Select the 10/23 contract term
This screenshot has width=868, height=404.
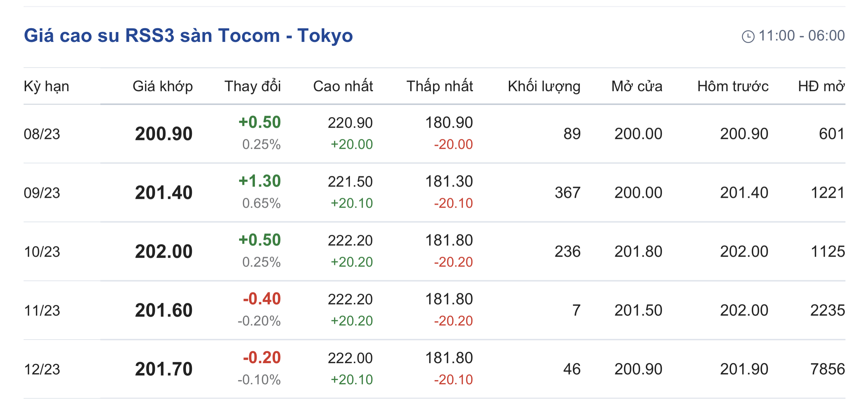pos(42,252)
